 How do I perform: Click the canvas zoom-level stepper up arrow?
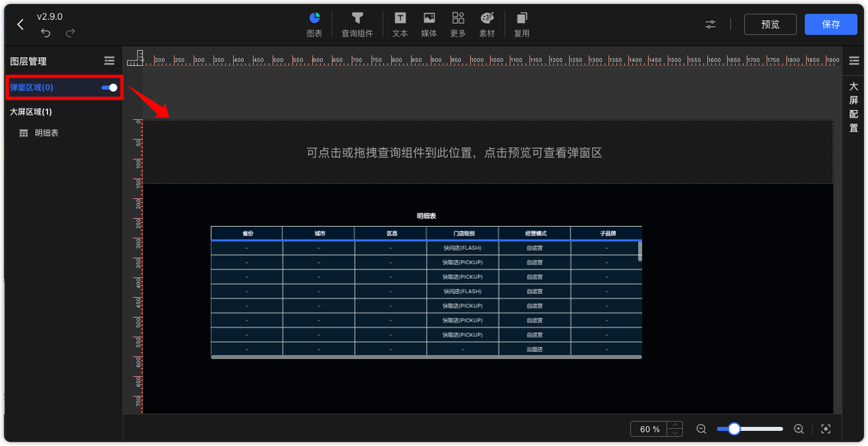pos(675,425)
